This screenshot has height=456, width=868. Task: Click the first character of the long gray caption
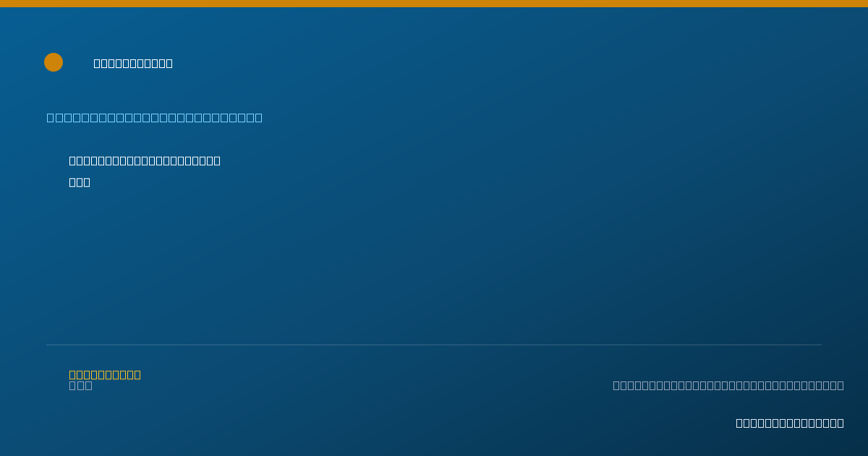point(616,385)
